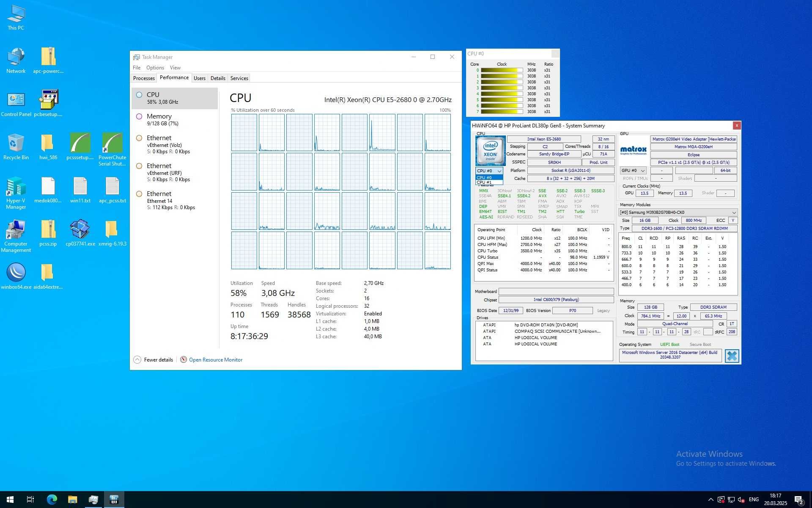Select the medok080 file on desktop
The image size is (812, 508).
[48, 190]
